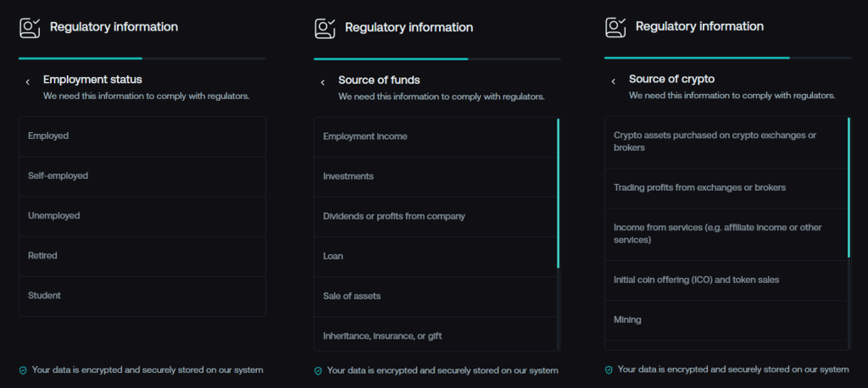This screenshot has height=388, width=868.
Task: Go back from Source of crypto screen
Action: tap(613, 82)
